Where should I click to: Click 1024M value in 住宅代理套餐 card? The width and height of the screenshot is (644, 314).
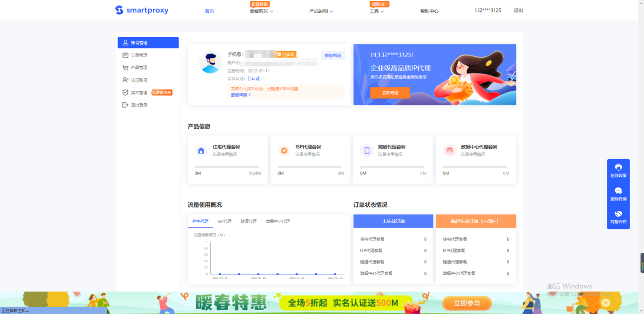pos(254,173)
